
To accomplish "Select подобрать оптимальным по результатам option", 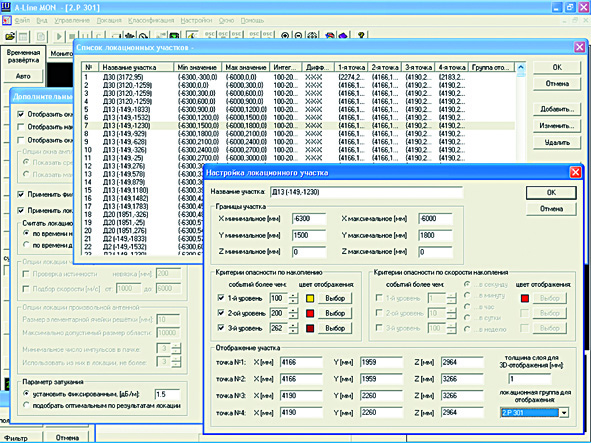I will click(x=26, y=405).
